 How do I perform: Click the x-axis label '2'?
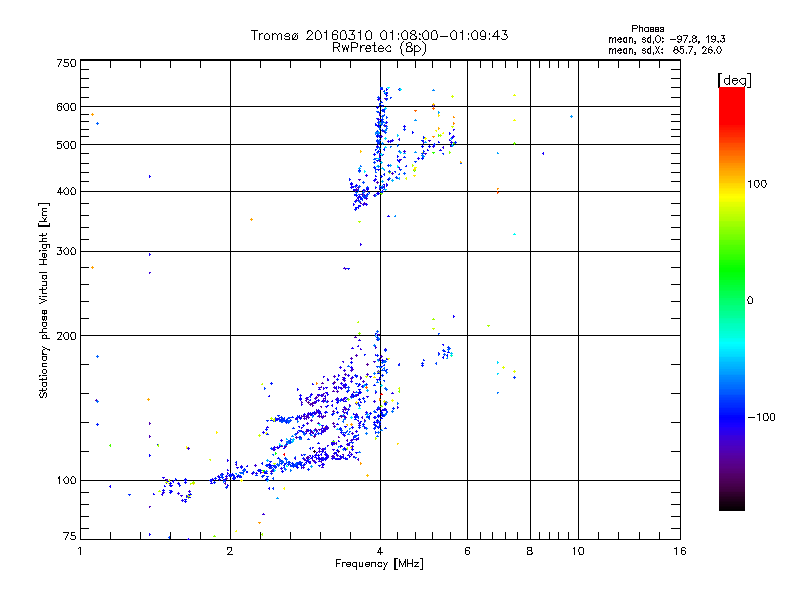[x=230, y=551]
